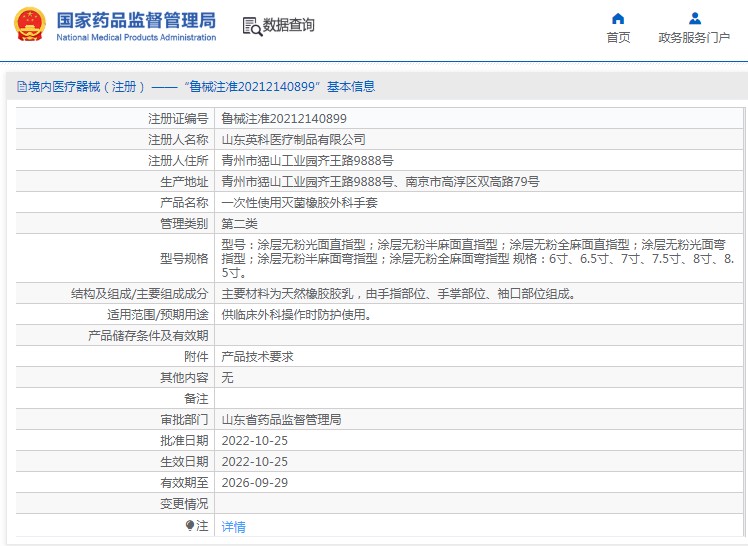Viewport: 748px width, 546px height.
Task: Click the 国家药品监督管理局 site title
Action: [x=135, y=20]
